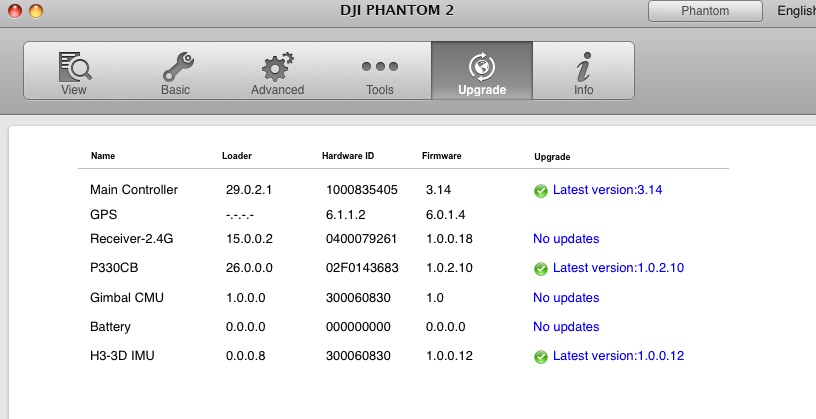Select the GPS row name
The height and width of the screenshot is (419, 816).
[x=104, y=214]
